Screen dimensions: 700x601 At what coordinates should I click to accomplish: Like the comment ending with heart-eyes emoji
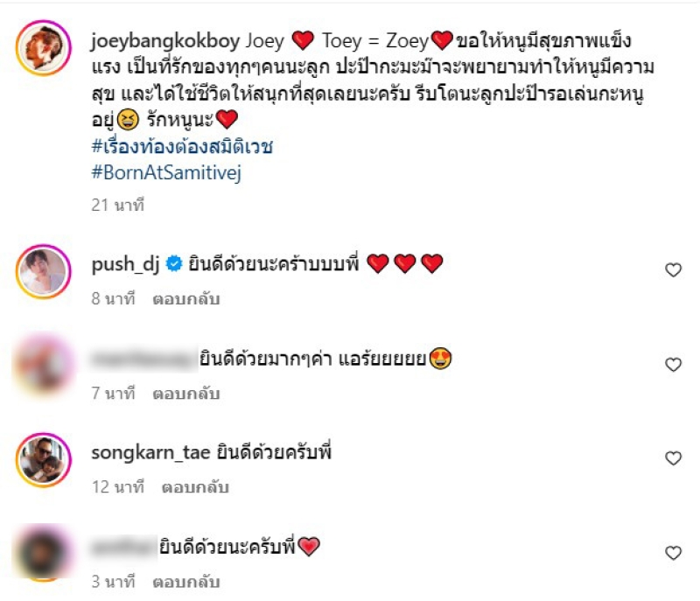point(673,365)
